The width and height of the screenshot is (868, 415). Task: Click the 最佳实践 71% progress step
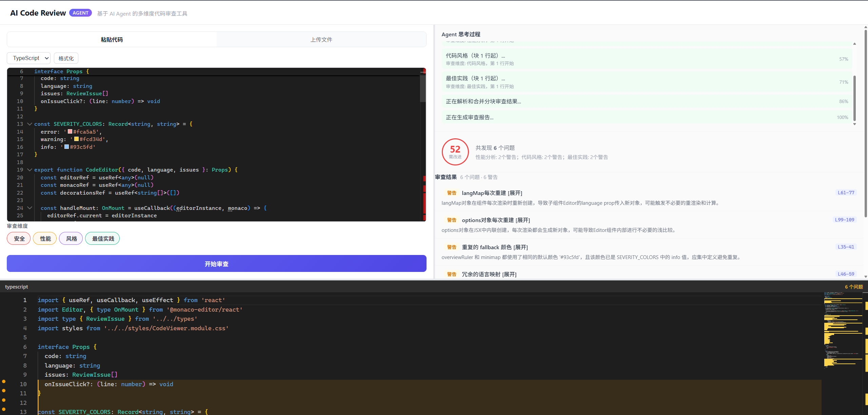click(647, 82)
